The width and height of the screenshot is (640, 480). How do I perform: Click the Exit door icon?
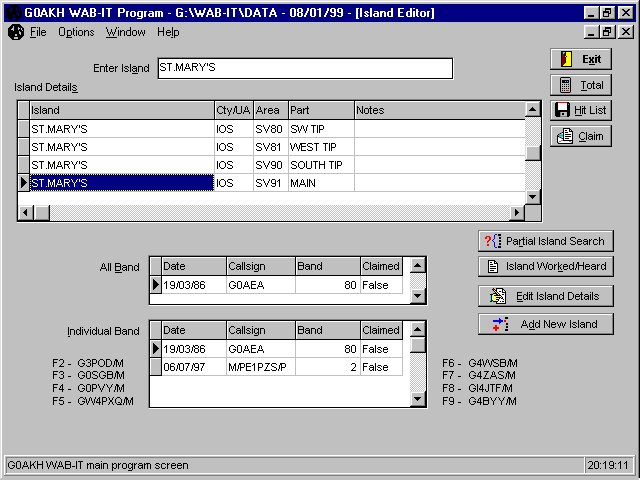(x=566, y=59)
